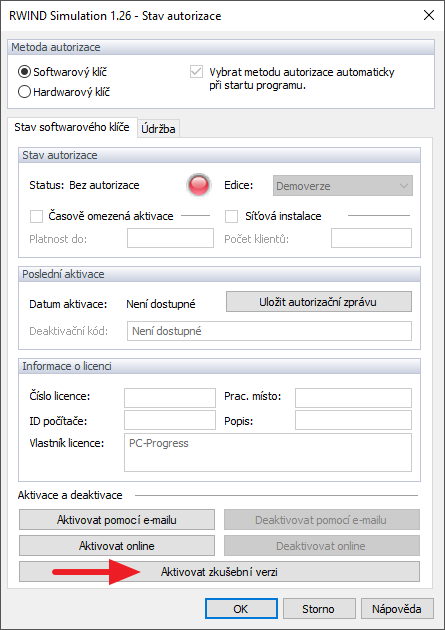Viewport: 445px width, 630px height.
Task: Select the Softwarový klíč radio button
Action: (24, 72)
